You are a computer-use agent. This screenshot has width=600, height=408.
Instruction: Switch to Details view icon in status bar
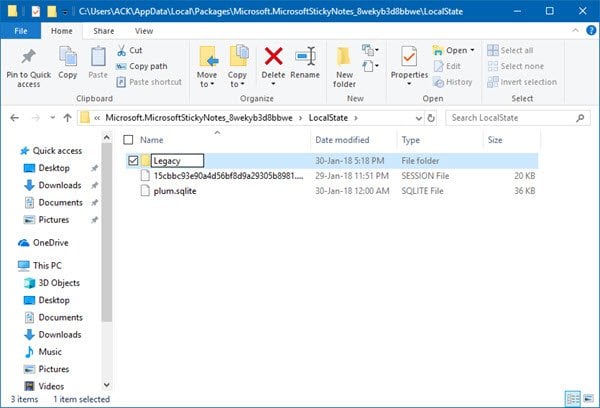pyautogui.click(x=573, y=399)
